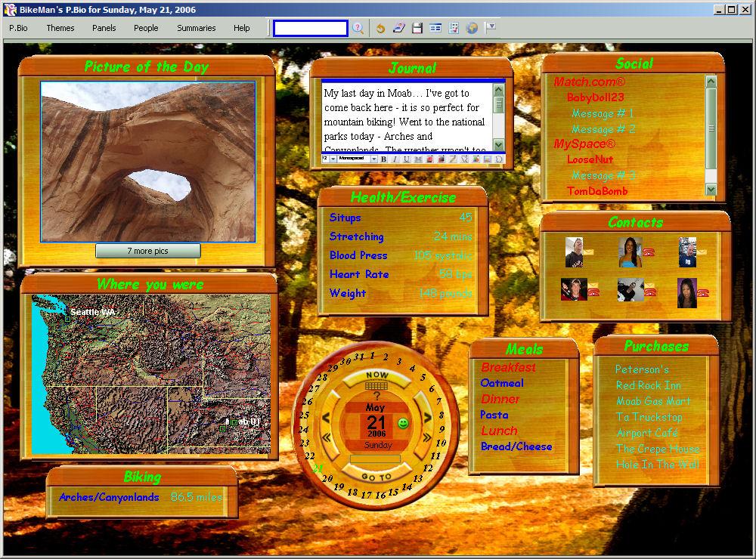This screenshot has height=559, width=756.
Task: Toggle Bold in the Journal formatting bar
Action: click(x=383, y=159)
